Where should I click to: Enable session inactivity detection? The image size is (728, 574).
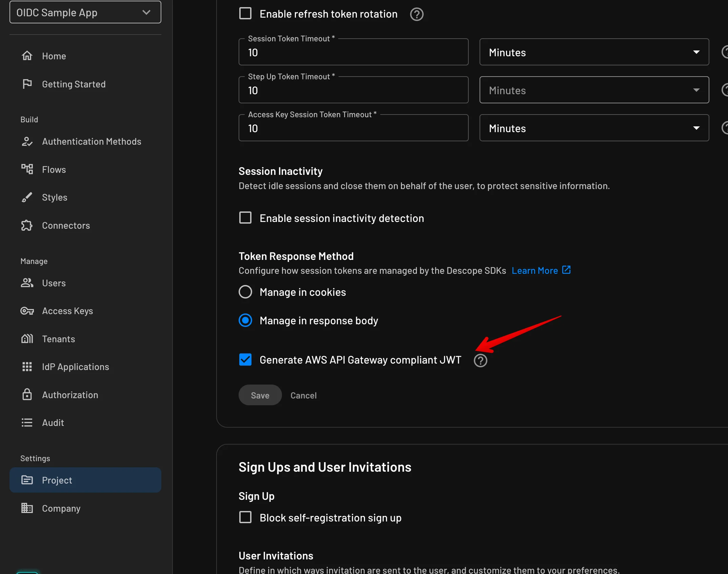245,218
